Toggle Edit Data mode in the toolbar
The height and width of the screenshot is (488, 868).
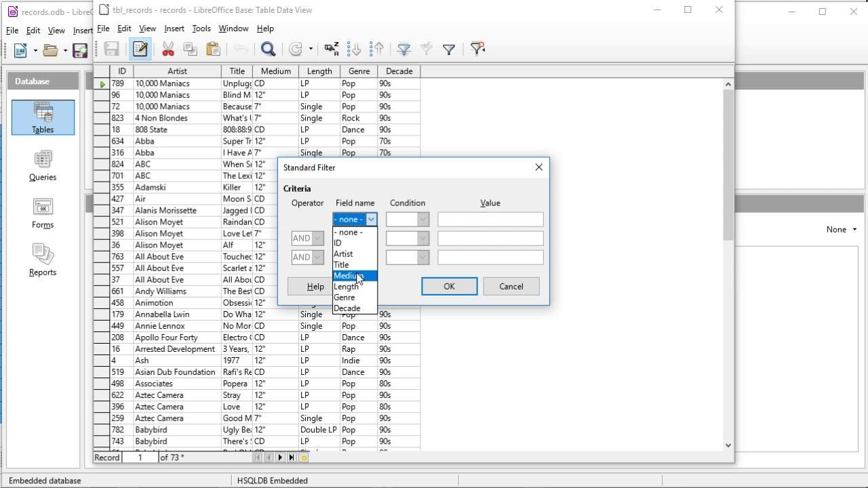pyautogui.click(x=140, y=48)
